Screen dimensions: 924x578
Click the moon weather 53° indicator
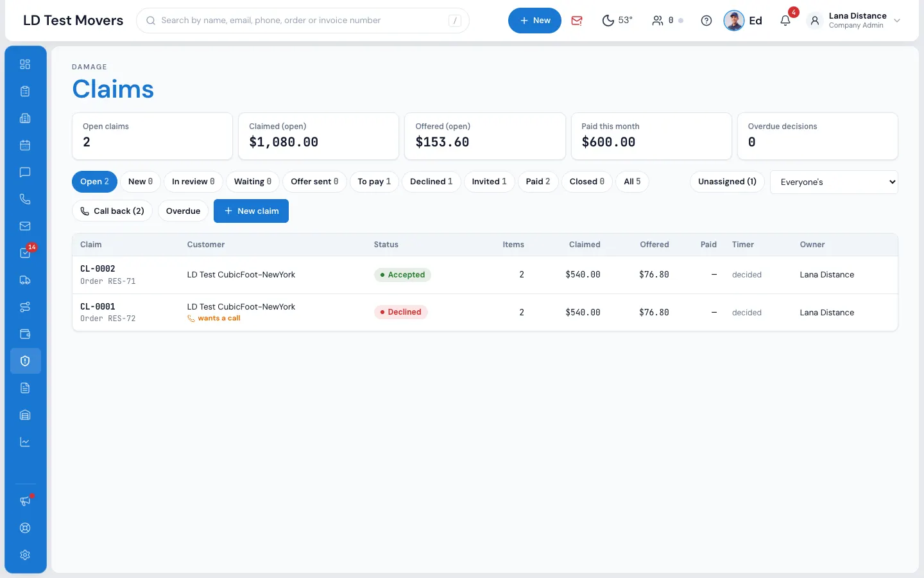(617, 21)
